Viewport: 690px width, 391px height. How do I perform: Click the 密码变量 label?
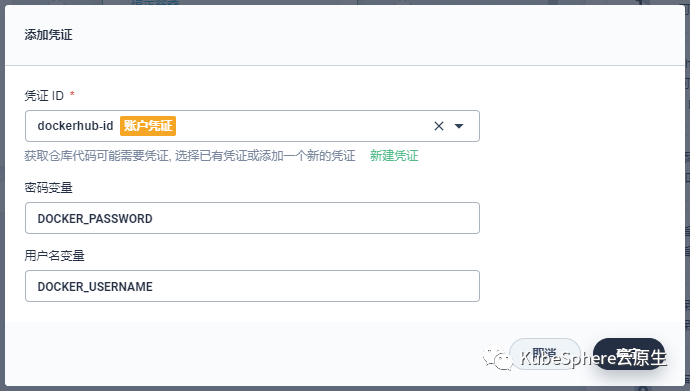pos(48,188)
